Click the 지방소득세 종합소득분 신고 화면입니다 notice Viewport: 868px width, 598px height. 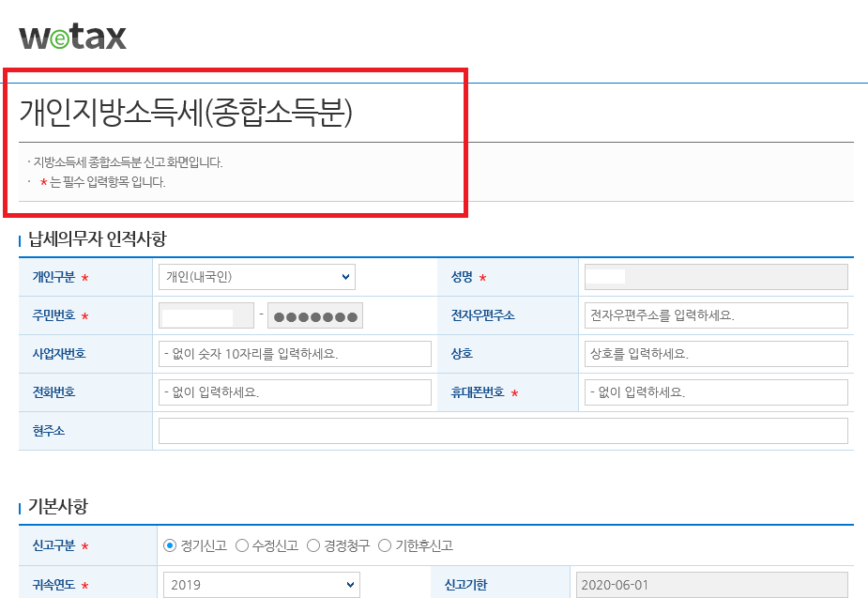pyautogui.click(x=128, y=162)
